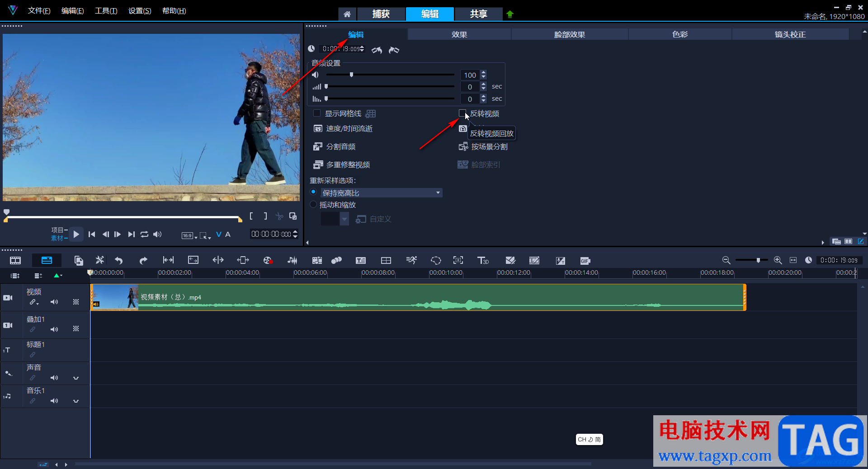This screenshot has width=868, height=469.
Task: Zoom in on the timeline
Action: coord(778,260)
